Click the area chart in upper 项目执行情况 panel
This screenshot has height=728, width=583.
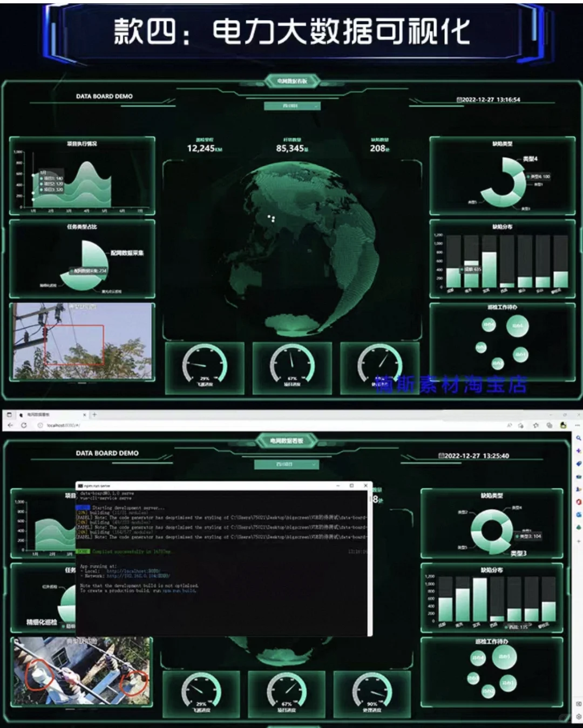[73, 184]
